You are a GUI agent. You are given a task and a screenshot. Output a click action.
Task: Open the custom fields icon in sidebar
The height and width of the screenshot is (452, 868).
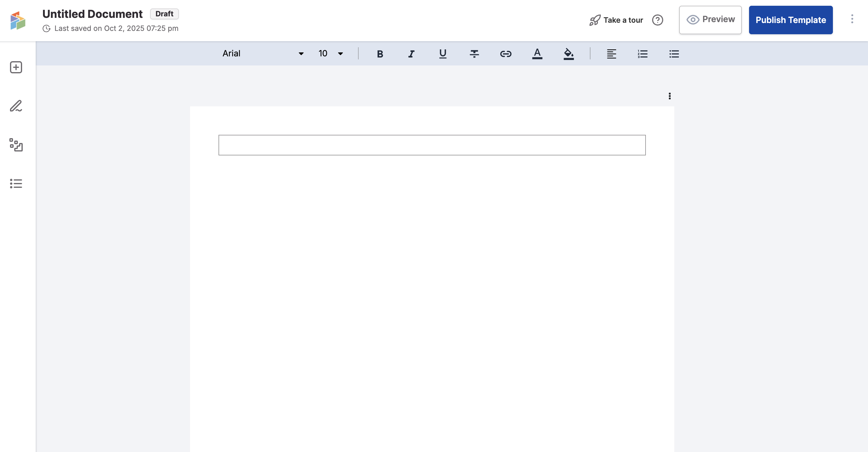[16, 145]
